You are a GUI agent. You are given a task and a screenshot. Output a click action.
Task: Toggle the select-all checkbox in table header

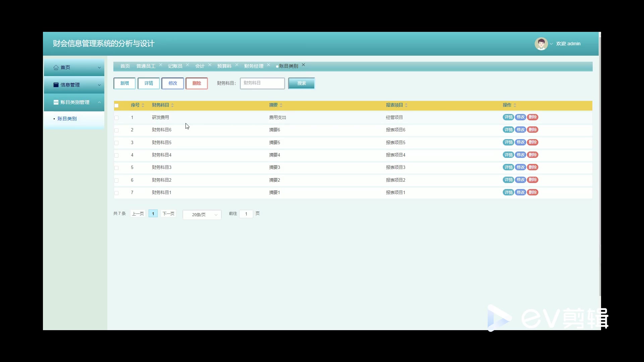click(x=116, y=106)
